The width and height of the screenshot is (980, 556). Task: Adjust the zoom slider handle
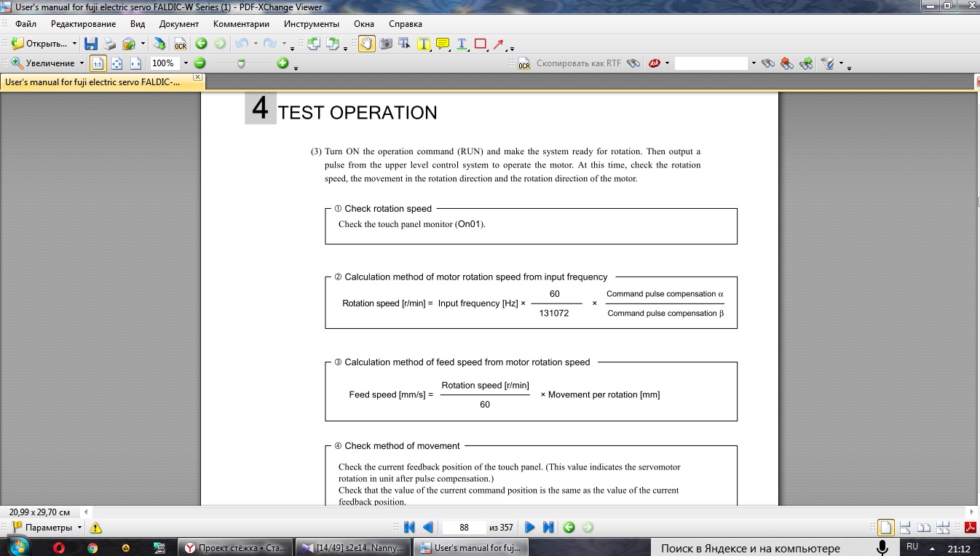pyautogui.click(x=242, y=63)
